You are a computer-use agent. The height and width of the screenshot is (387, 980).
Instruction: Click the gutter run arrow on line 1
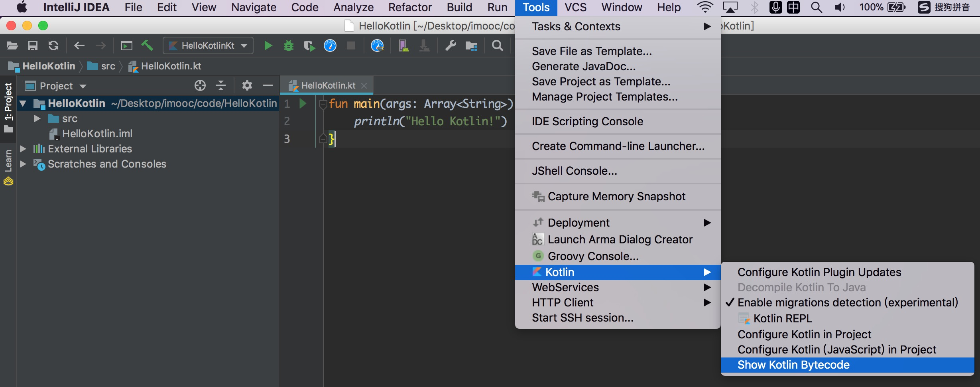pos(303,104)
